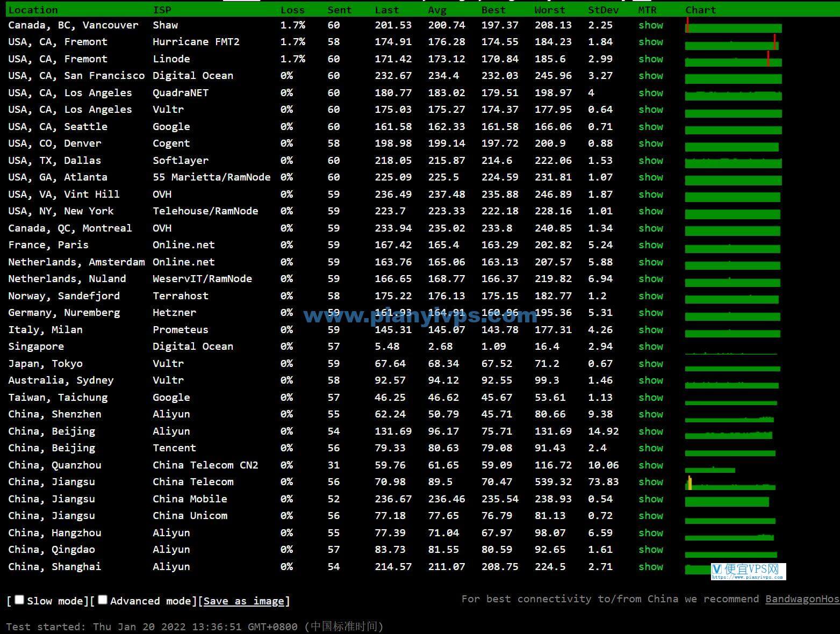The height and width of the screenshot is (634, 840).
Task: Click the StDev column header
Action: (x=604, y=10)
